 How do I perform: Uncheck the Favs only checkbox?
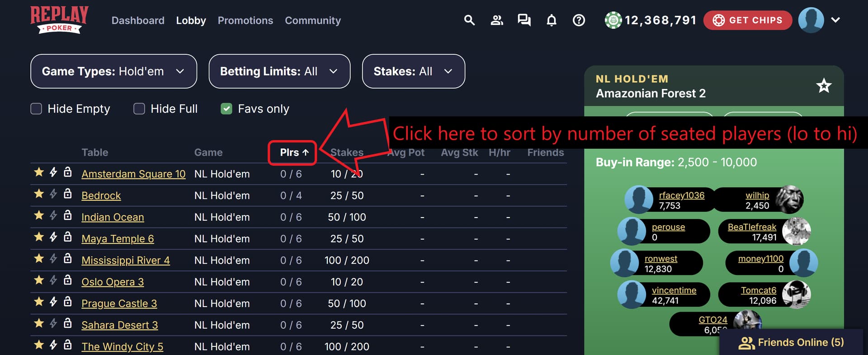[x=226, y=109]
